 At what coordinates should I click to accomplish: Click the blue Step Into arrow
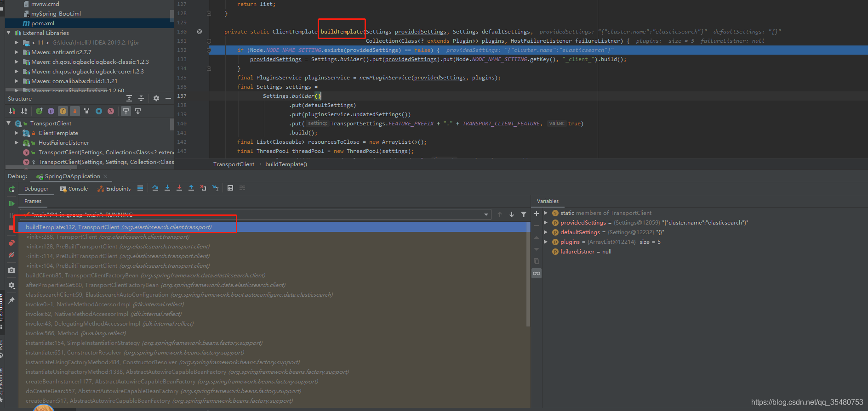[x=167, y=188]
